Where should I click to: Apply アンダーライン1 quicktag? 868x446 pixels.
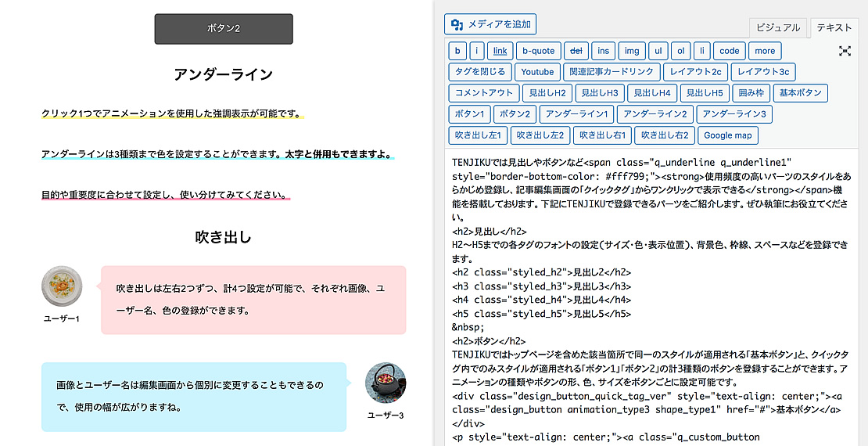click(577, 114)
